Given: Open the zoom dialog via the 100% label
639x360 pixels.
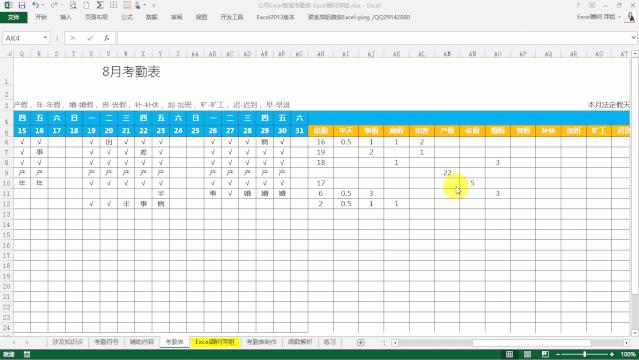Looking at the screenshot, I should [628, 354].
